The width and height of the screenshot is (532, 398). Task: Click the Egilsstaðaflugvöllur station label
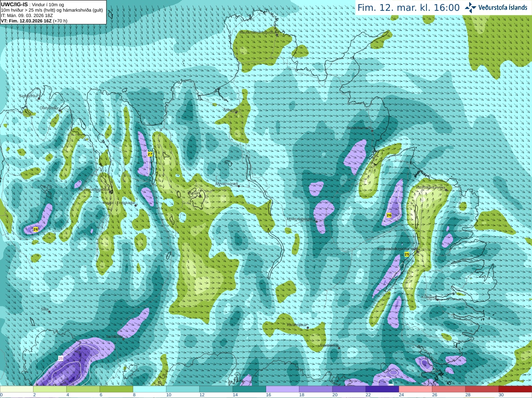[398, 249]
